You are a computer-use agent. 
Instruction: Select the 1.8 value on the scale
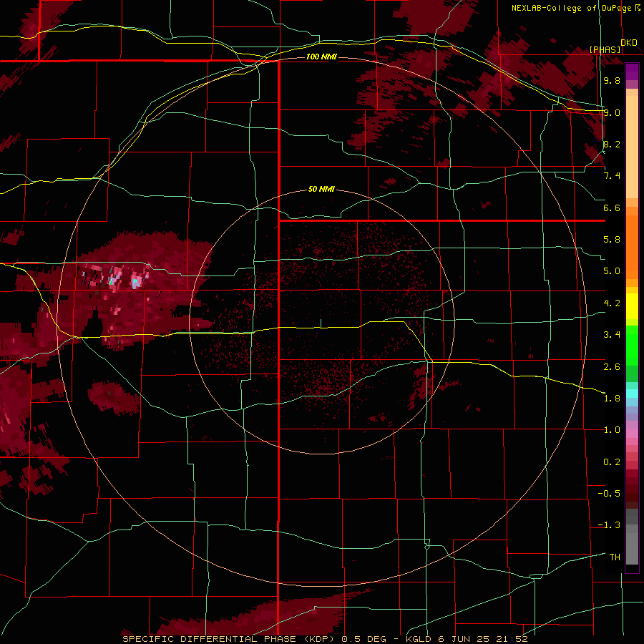(612, 399)
